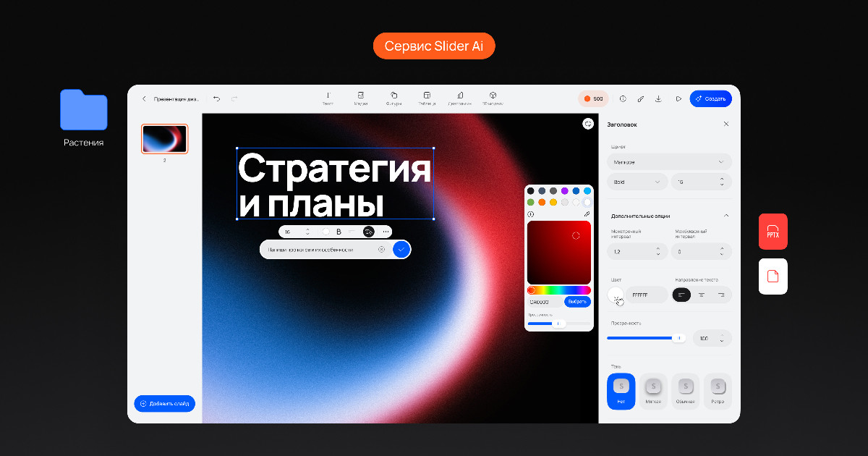868x456 pixels.
Task: Click the undo arrow icon
Action: pyautogui.click(x=216, y=98)
